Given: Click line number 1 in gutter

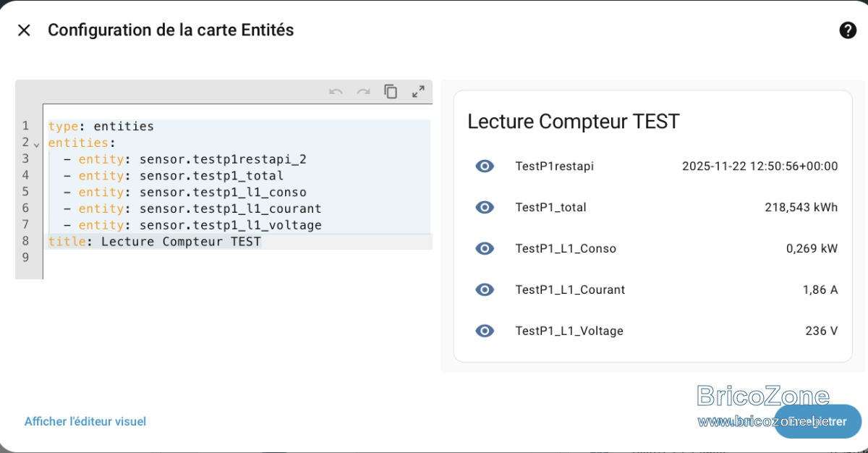Looking at the screenshot, I should tap(25, 126).
